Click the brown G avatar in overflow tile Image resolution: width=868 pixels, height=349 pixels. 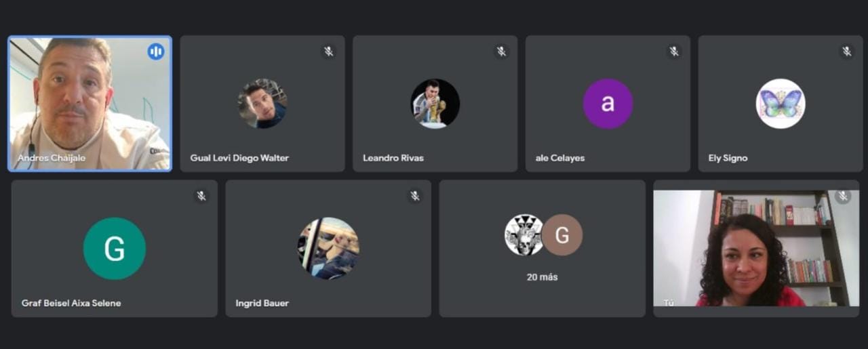coord(562,235)
